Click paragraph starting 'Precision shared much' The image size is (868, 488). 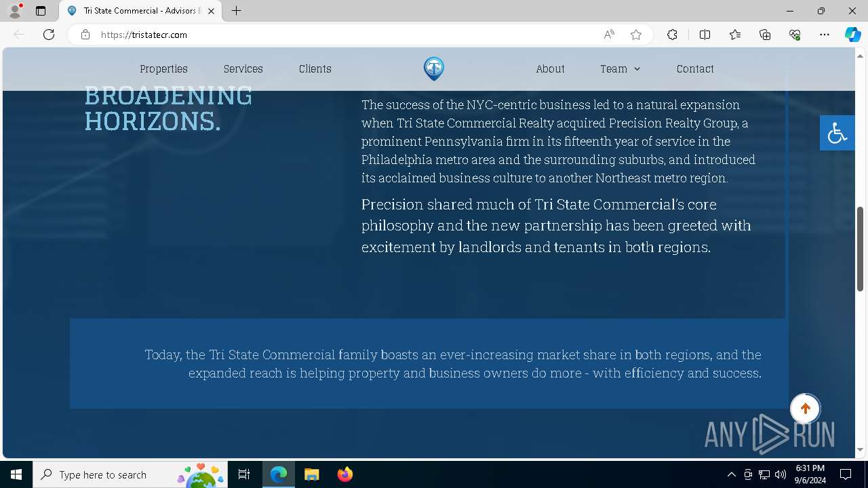(556, 226)
